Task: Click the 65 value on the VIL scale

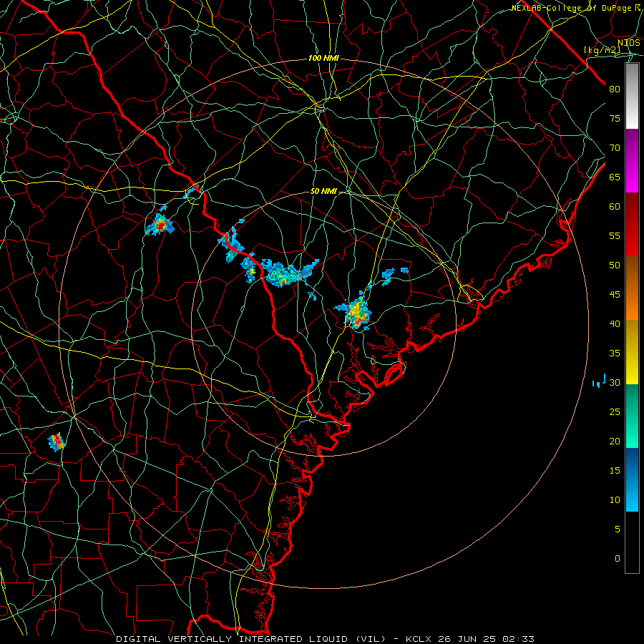Action: point(615,177)
